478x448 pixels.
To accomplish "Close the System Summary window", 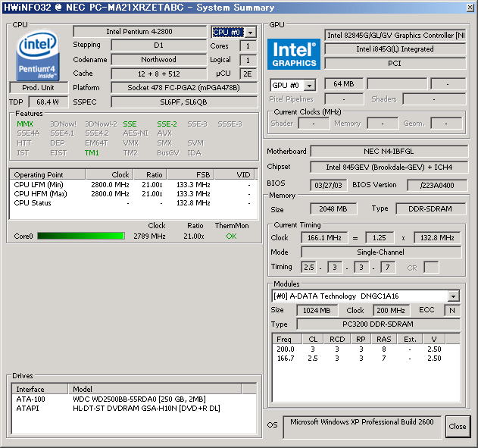I will (x=470, y=8).
